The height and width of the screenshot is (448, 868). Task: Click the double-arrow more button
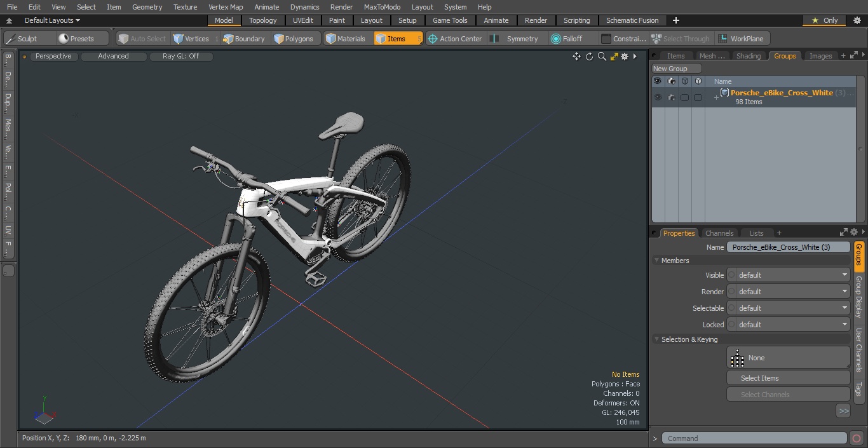click(x=843, y=411)
